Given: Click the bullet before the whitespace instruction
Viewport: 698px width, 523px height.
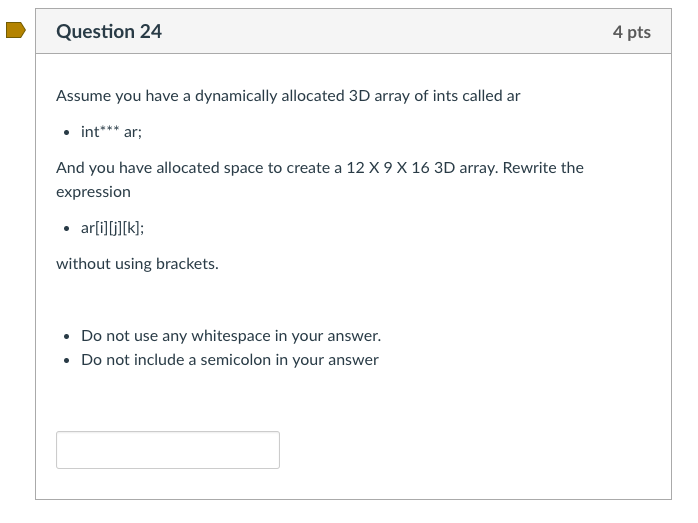Looking at the screenshot, I should pyautogui.click(x=66, y=337).
